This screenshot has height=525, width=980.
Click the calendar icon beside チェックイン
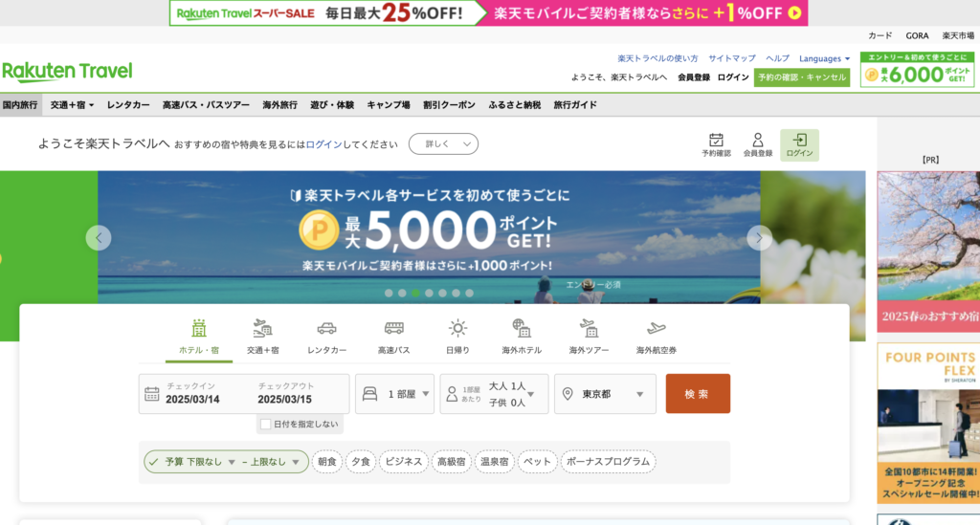point(152,394)
